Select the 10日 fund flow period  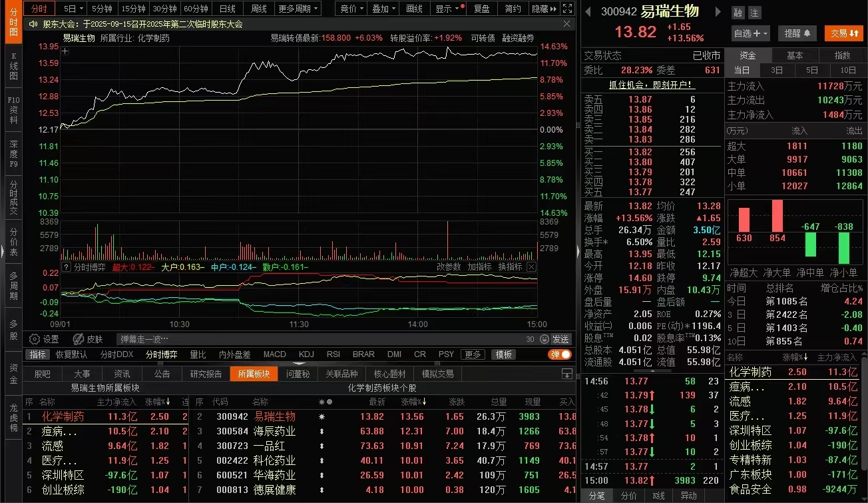(848, 71)
